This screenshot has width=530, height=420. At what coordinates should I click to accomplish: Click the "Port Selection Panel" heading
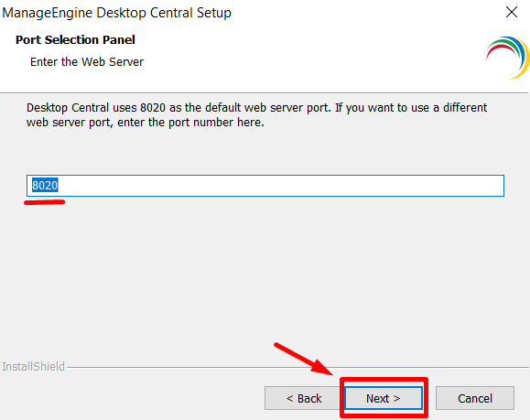(75, 40)
